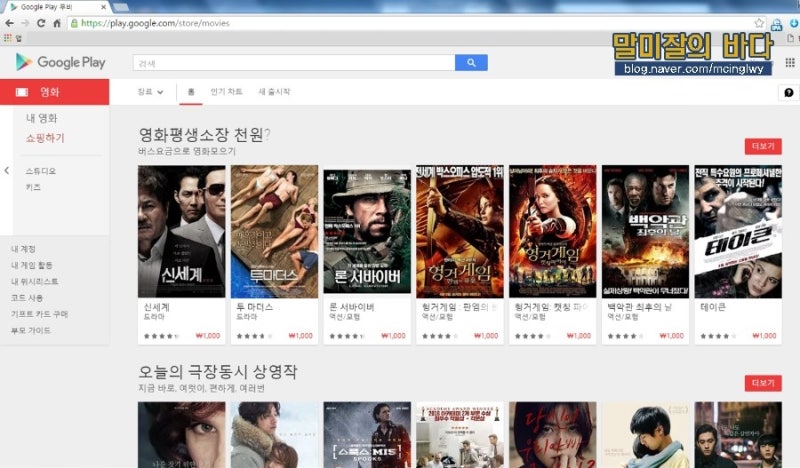Open 내 위시리스트 in the sidebar

tap(35, 282)
